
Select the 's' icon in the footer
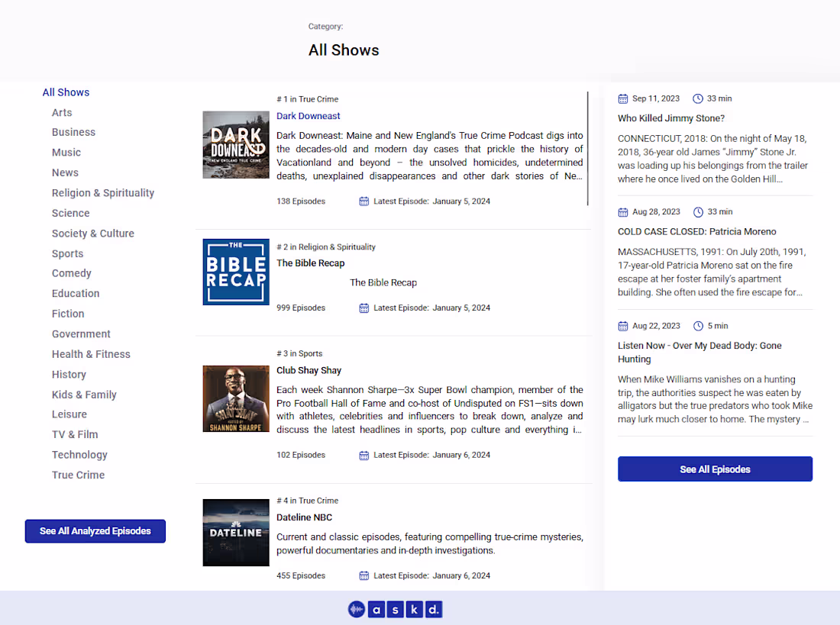pyautogui.click(x=396, y=609)
